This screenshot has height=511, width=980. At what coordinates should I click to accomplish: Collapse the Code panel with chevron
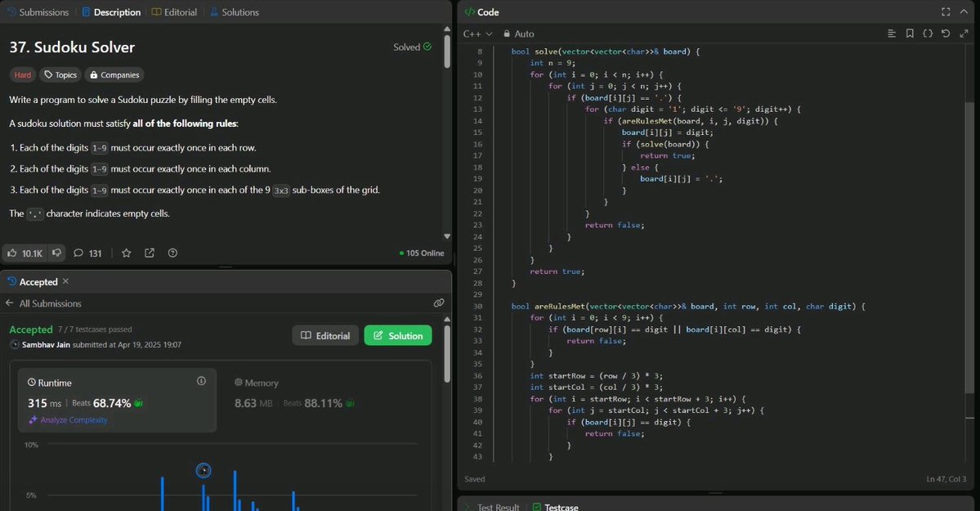tap(964, 12)
